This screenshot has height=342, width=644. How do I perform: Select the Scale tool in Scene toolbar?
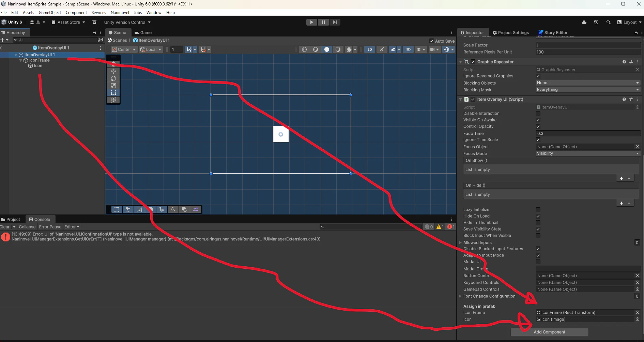click(x=113, y=86)
